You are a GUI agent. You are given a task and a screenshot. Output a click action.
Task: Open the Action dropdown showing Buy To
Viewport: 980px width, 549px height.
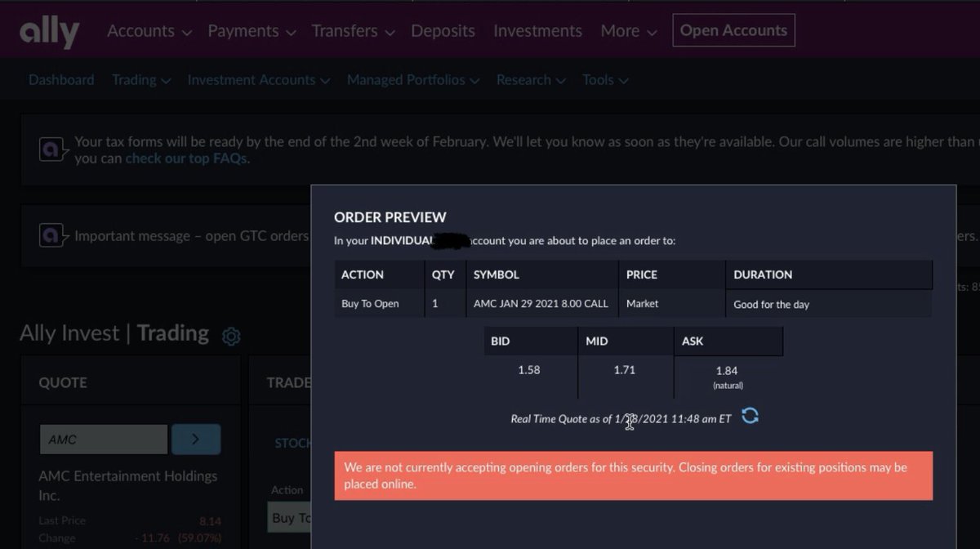pos(290,518)
